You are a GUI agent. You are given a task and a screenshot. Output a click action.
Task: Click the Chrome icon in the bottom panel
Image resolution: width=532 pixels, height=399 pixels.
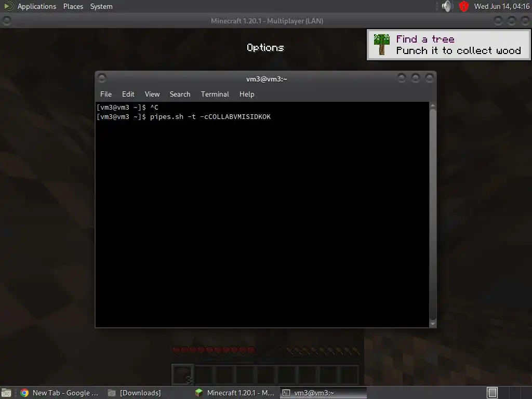point(24,393)
